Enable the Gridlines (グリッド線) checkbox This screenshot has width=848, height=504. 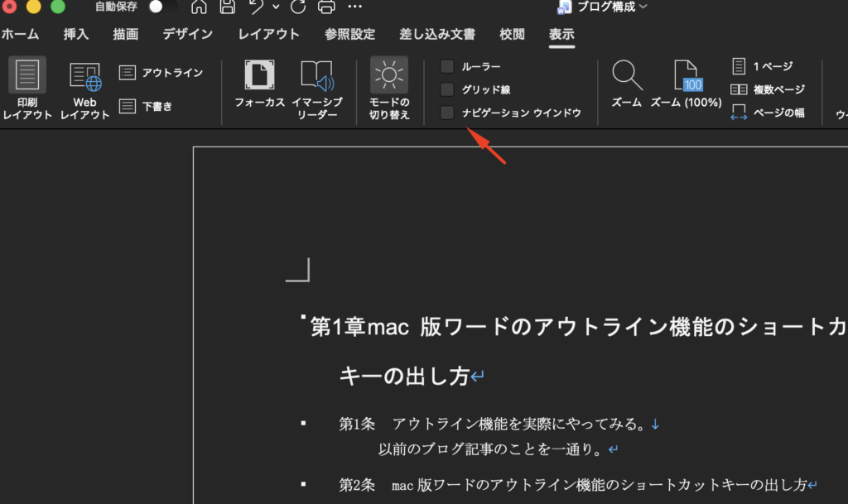[447, 89]
